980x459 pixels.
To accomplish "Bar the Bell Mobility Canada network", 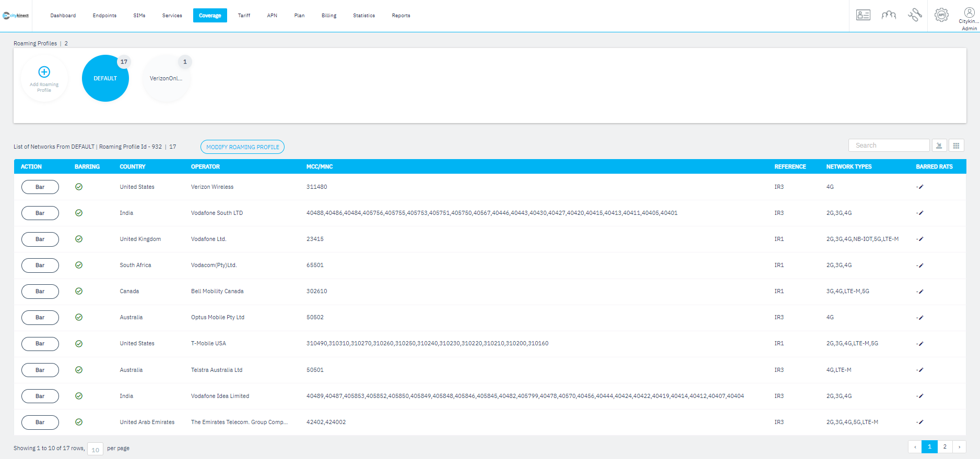I will point(40,291).
